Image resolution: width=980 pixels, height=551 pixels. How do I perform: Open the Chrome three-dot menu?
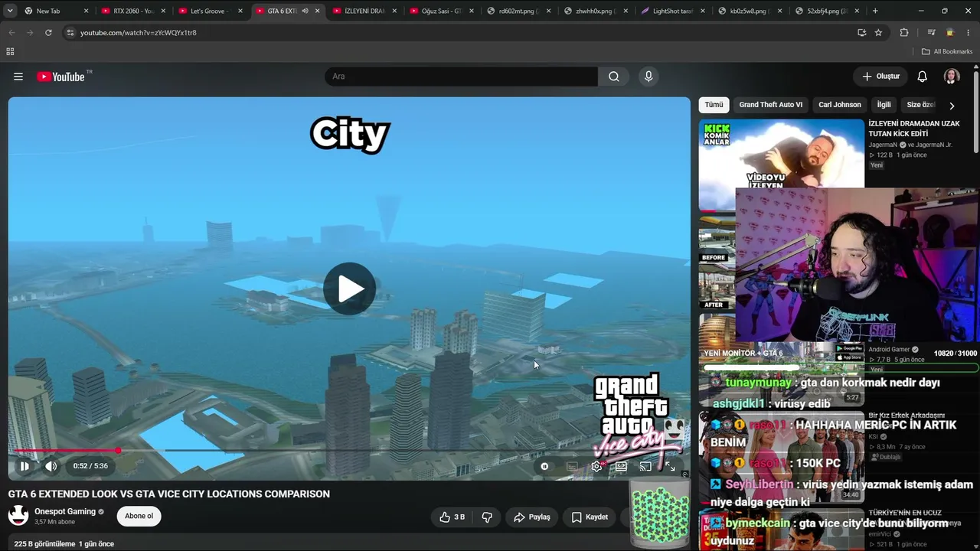[969, 33]
